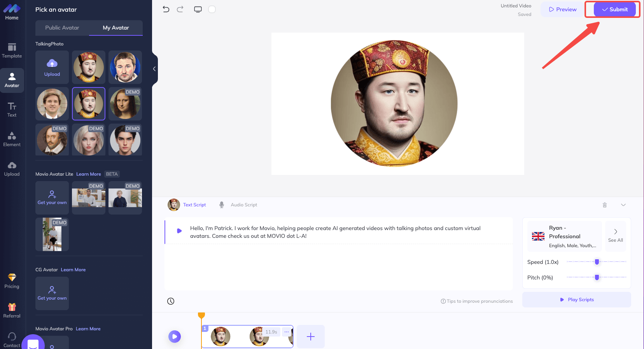
Task: Open the Template sidebar panel
Action: (x=12, y=51)
